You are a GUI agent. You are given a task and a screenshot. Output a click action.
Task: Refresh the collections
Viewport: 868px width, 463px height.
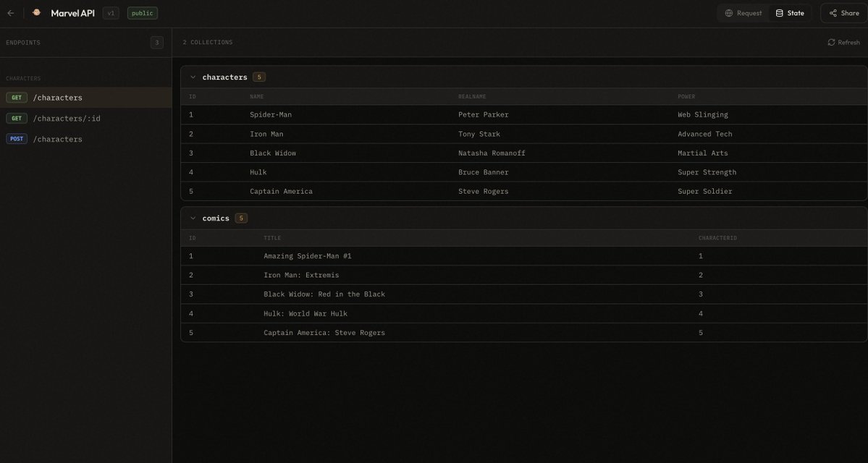click(843, 43)
